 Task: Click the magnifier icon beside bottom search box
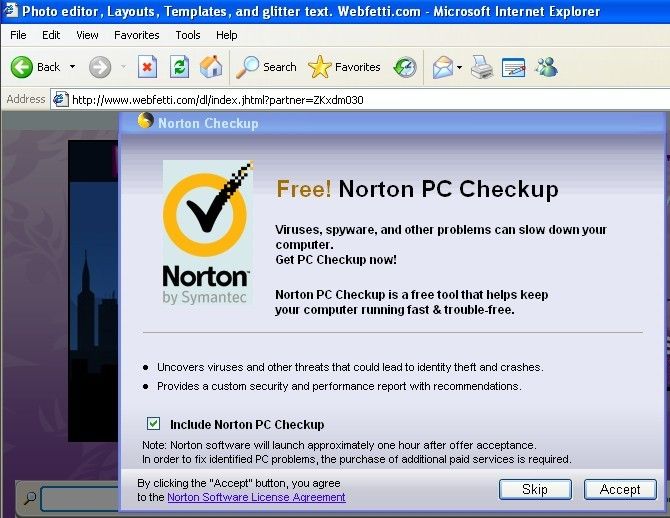pyautogui.click(x=30, y=498)
